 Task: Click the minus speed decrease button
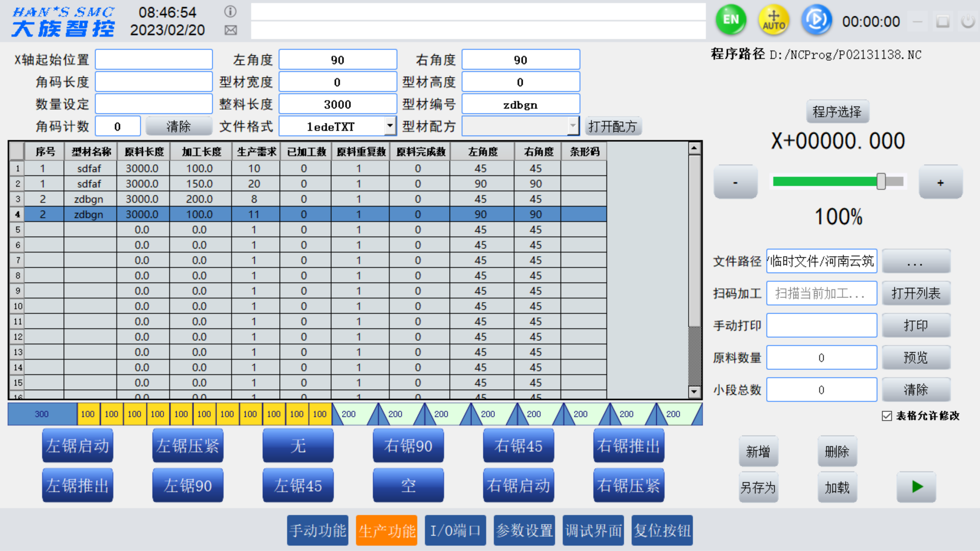(x=735, y=183)
